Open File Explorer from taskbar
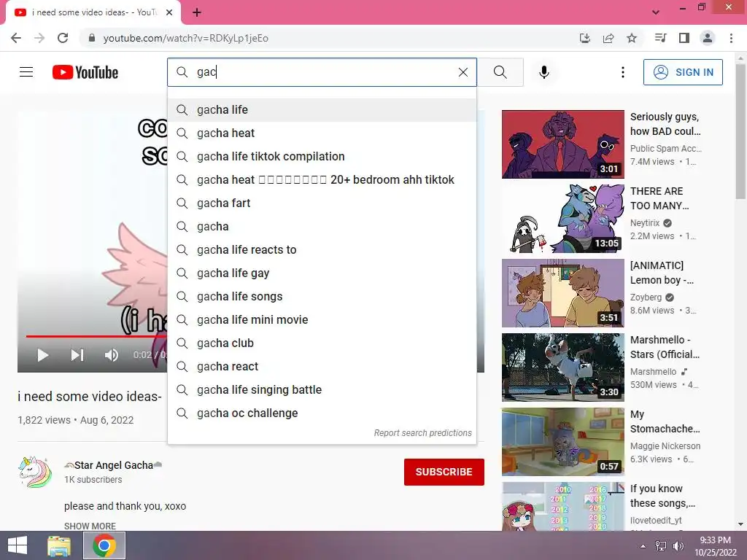The width and height of the screenshot is (747, 560). (x=59, y=545)
